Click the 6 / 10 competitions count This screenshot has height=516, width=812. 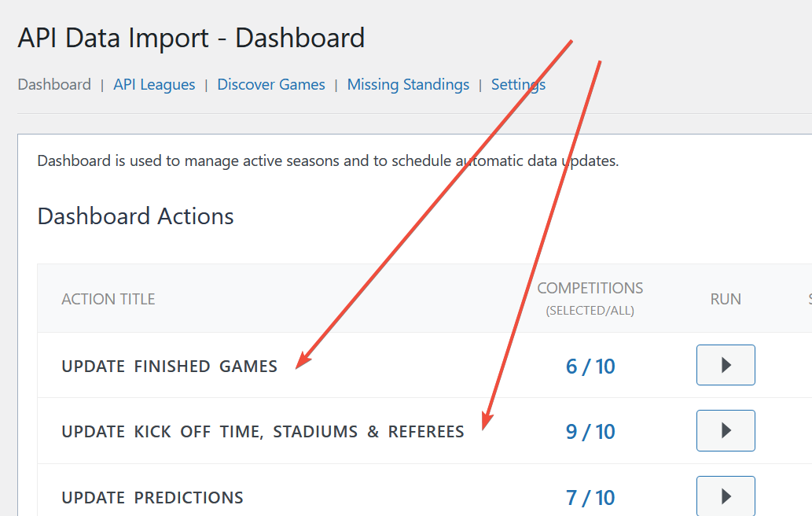590,366
